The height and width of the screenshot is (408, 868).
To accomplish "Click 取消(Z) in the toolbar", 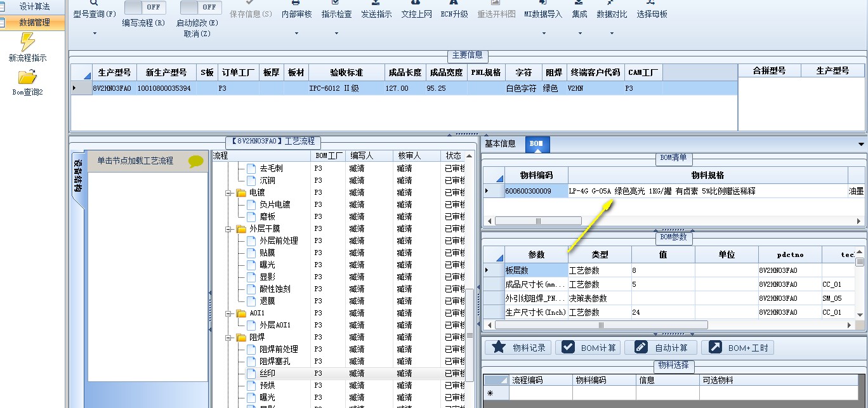I will click(197, 34).
